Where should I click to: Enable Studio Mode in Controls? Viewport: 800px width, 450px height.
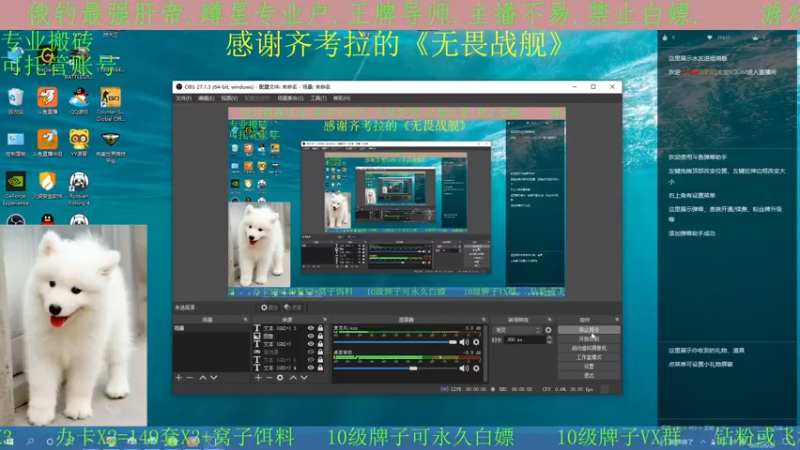pos(589,357)
